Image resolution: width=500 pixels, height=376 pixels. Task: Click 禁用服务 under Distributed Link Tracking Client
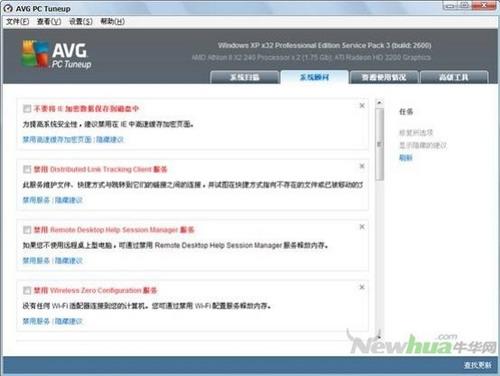pos(36,200)
